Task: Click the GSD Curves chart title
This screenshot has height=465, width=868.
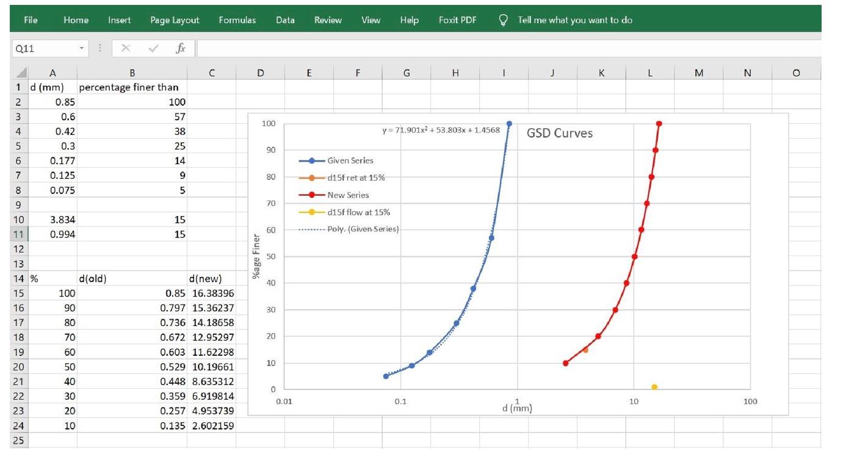Action: coord(559,133)
